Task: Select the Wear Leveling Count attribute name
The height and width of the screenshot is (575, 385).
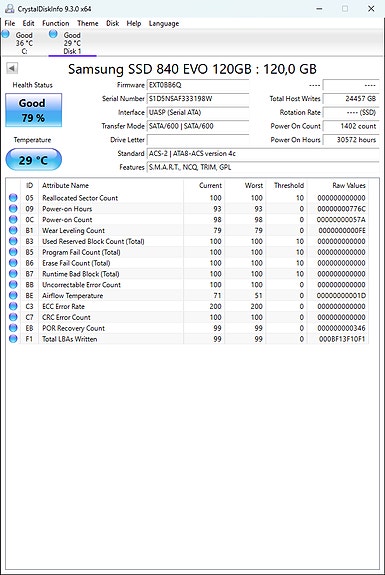Action: (x=73, y=231)
